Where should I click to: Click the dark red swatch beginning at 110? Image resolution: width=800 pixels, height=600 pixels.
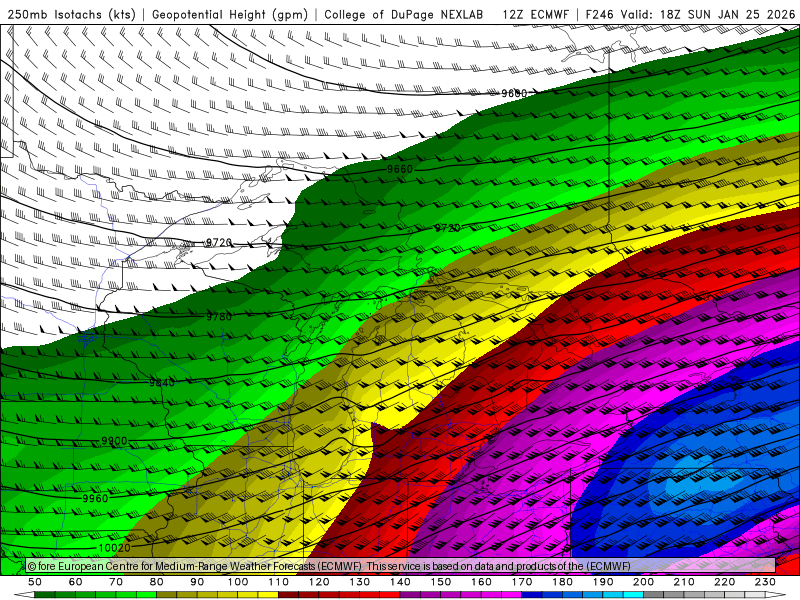(x=288, y=595)
